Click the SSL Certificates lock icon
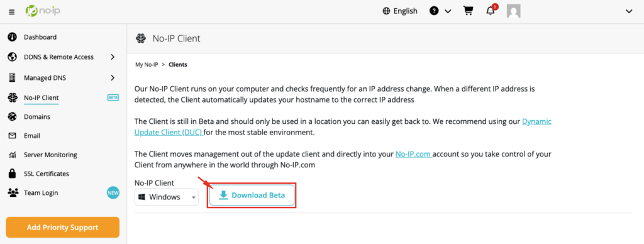This screenshot has height=244, width=644. pyautogui.click(x=13, y=174)
